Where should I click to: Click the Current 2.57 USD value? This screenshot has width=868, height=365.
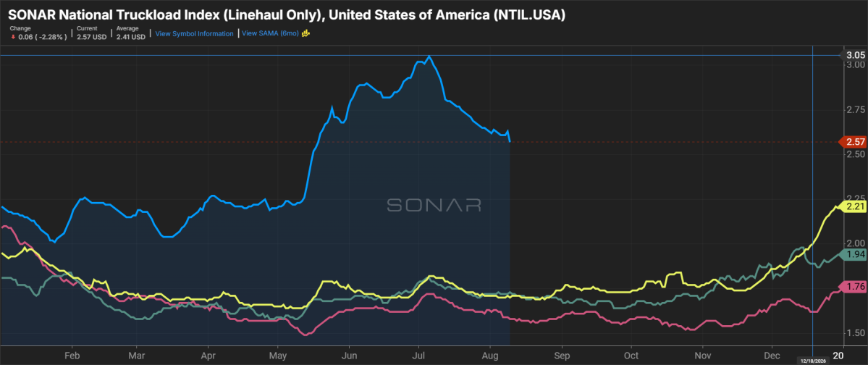click(x=92, y=36)
